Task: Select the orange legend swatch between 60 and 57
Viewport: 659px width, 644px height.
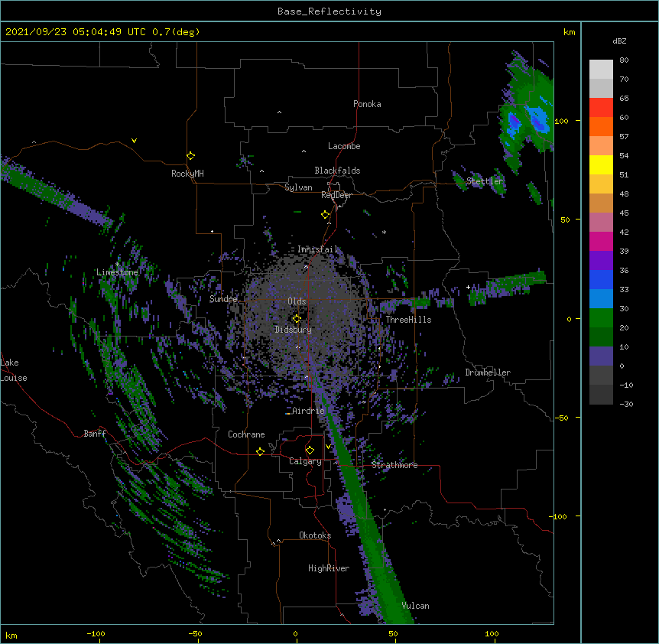Action: pyautogui.click(x=601, y=126)
